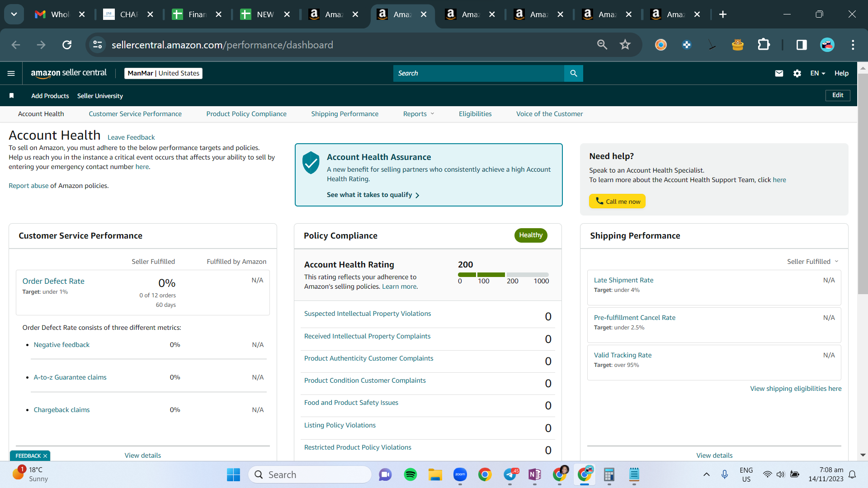Show hidden system tray icons
Viewport: 868px width, 488px height.
tap(707, 474)
